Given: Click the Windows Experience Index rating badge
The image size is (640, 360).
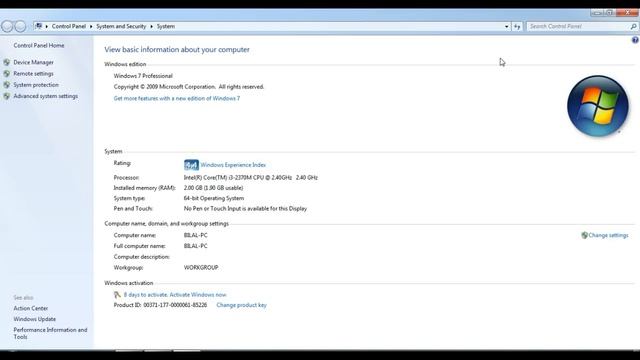Looking at the screenshot, I should [x=191, y=165].
